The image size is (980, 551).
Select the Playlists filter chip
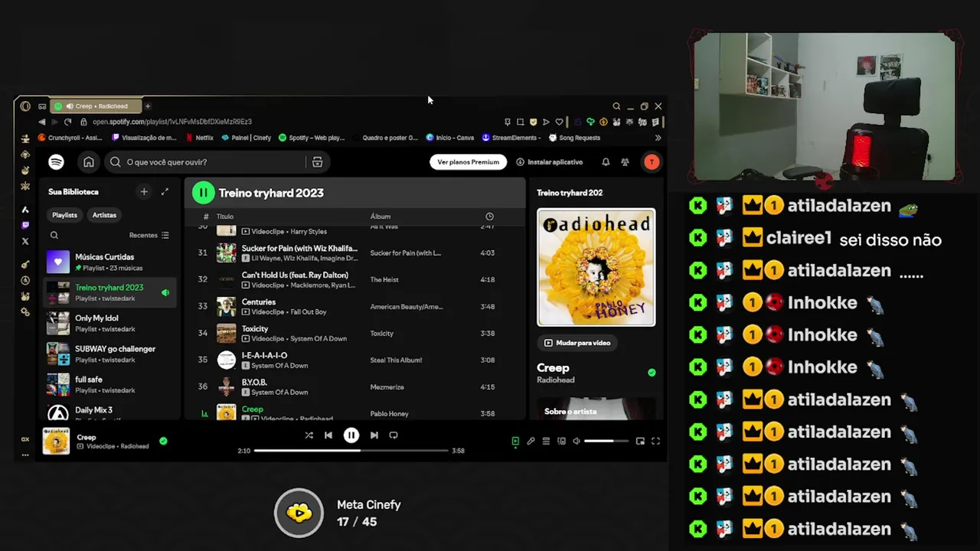coord(64,215)
